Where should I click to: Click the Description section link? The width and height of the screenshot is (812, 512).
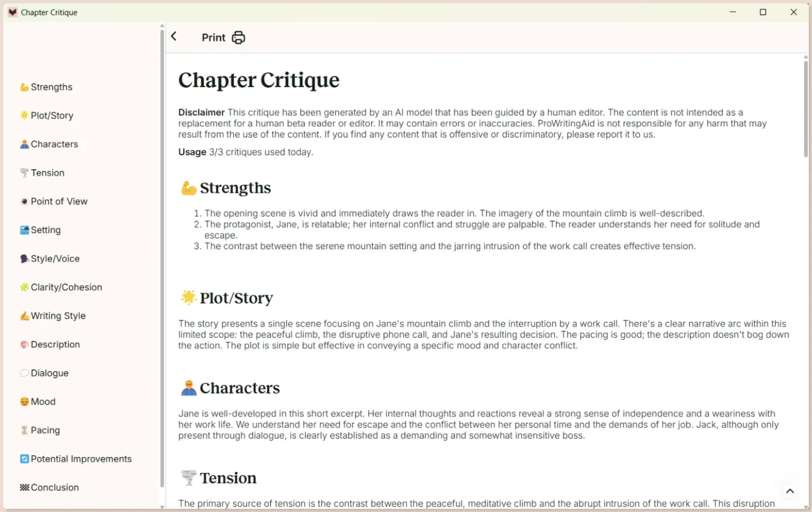(x=55, y=344)
